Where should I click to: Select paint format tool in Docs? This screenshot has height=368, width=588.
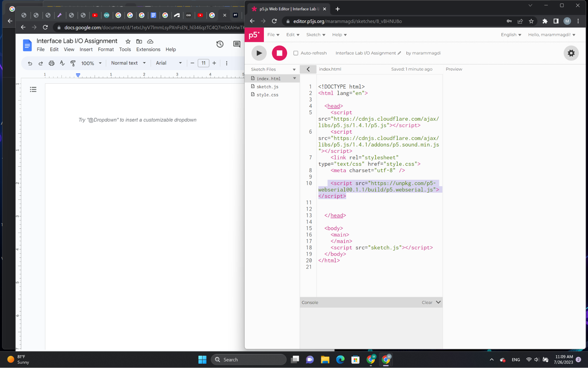73,63
